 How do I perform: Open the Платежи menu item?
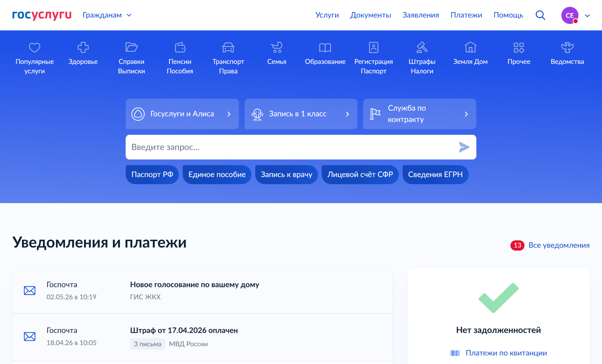pyautogui.click(x=466, y=15)
